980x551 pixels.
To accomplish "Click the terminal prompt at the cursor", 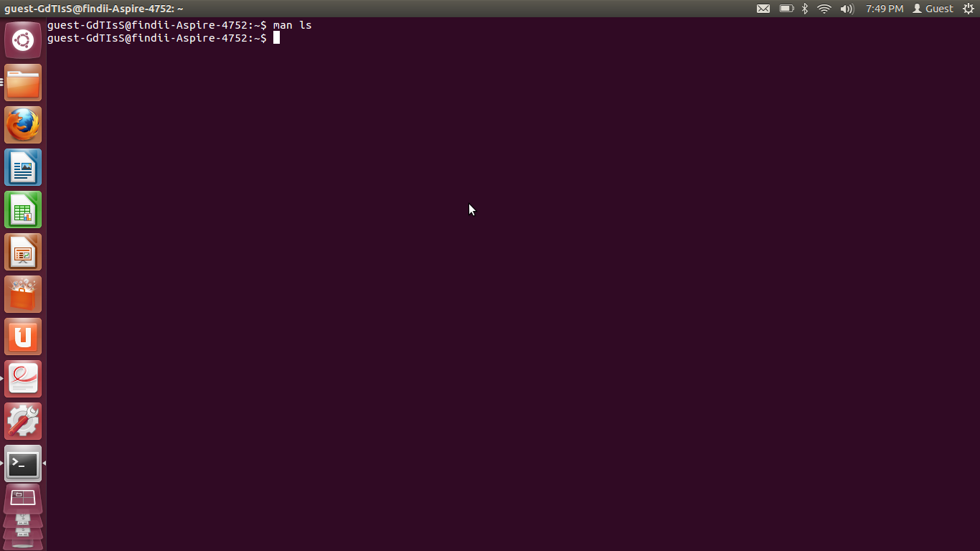I will pyautogui.click(x=275, y=38).
